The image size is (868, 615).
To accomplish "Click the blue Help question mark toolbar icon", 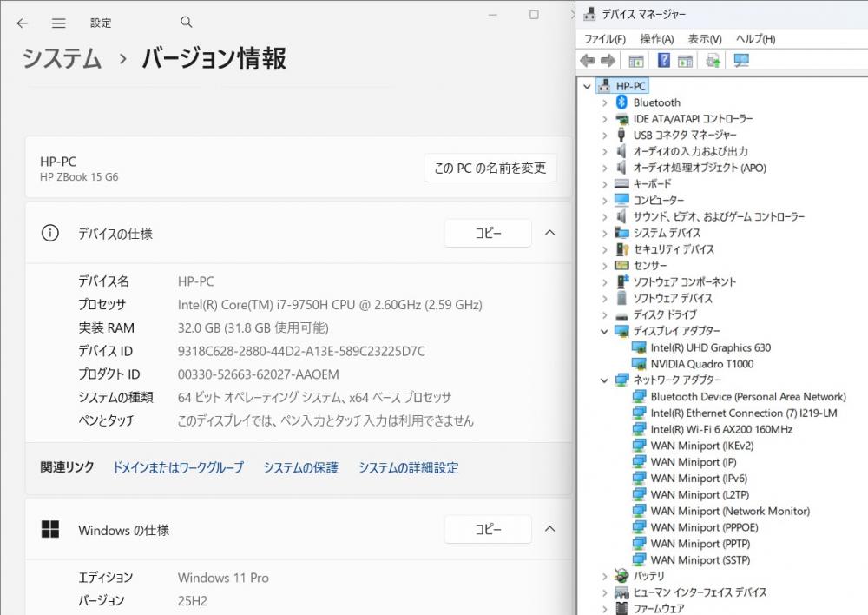I will [x=663, y=60].
